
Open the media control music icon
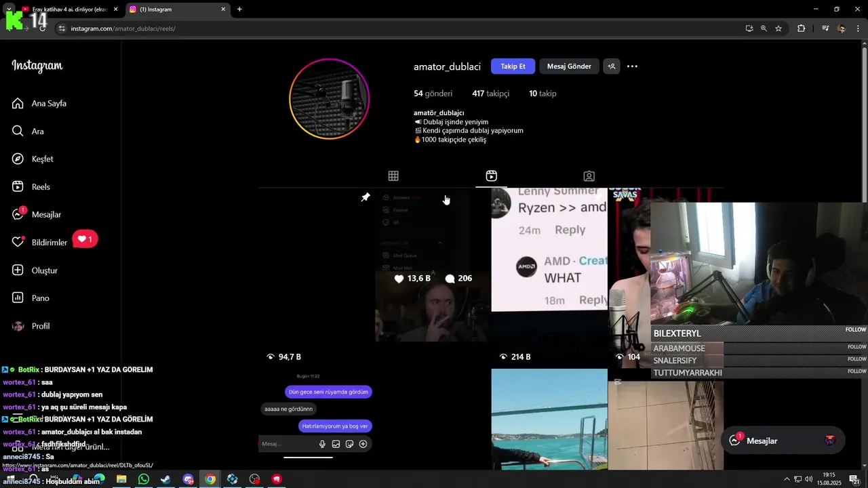[825, 28]
